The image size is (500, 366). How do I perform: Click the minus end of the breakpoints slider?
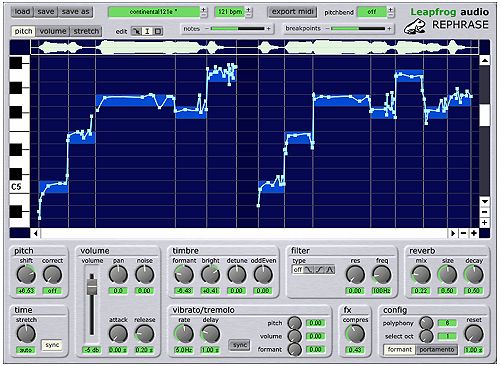tap(327, 29)
